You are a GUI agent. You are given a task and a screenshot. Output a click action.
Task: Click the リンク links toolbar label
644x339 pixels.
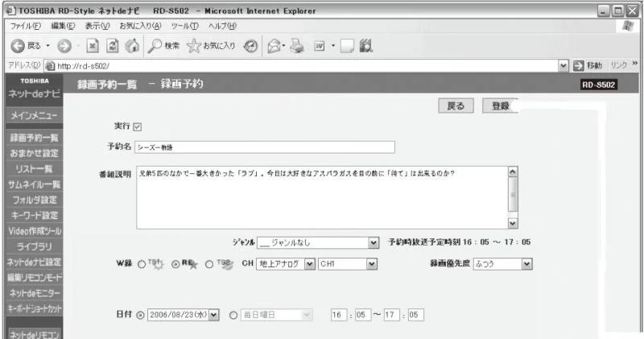point(619,65)
